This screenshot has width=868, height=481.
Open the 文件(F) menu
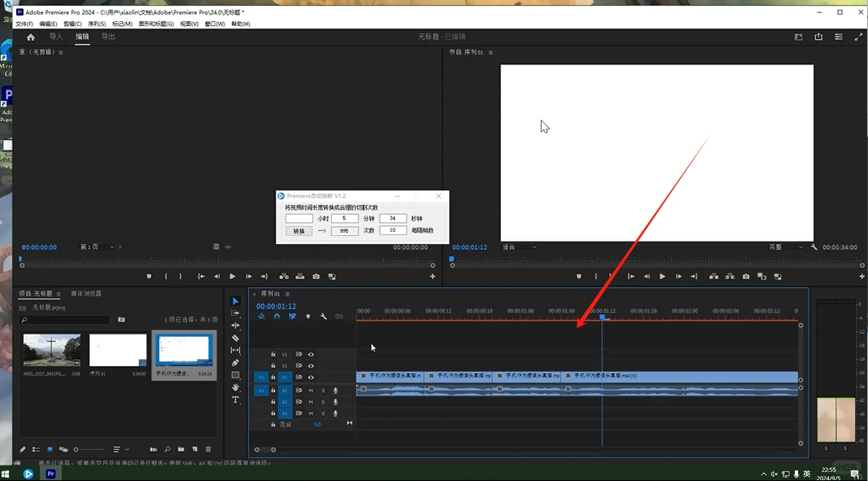[x=24, y=24]
